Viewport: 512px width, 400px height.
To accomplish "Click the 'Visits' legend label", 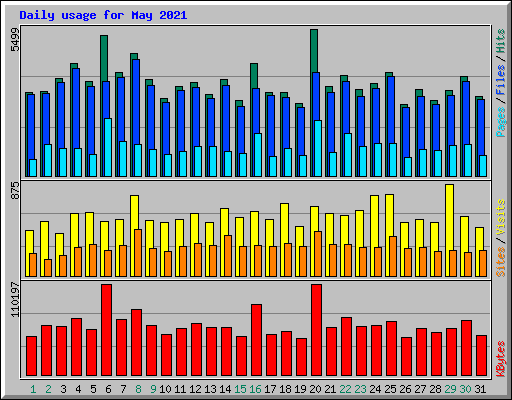I will (x=501, y=218).
